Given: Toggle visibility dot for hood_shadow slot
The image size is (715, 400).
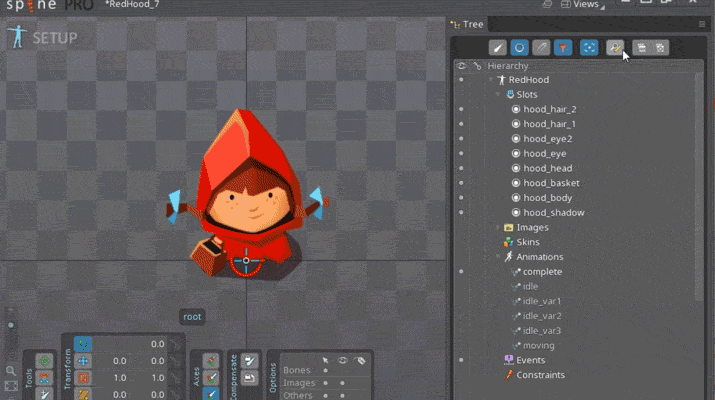Looking at the screenshot, I should [461, 213].
